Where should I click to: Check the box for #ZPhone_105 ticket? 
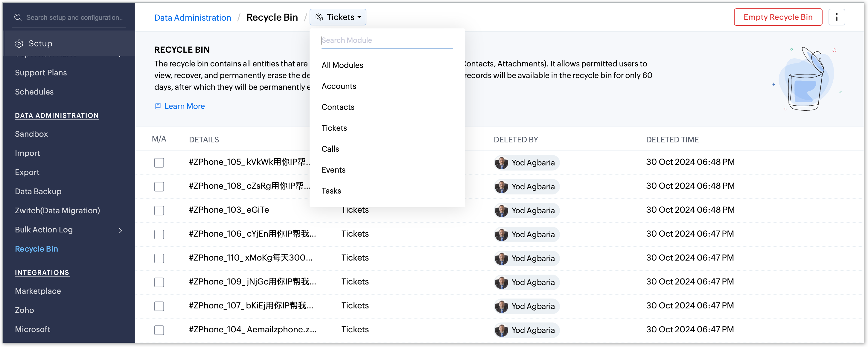(x=159, y=163)
